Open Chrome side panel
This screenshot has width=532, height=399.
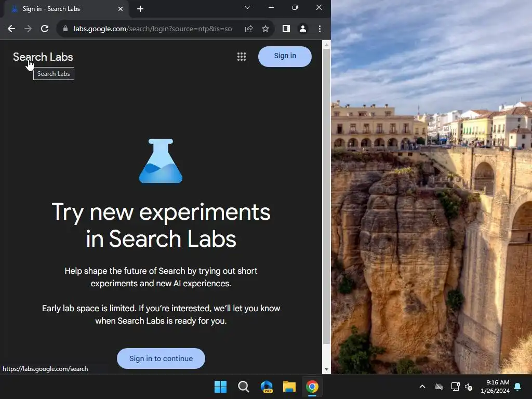(286, 29)
